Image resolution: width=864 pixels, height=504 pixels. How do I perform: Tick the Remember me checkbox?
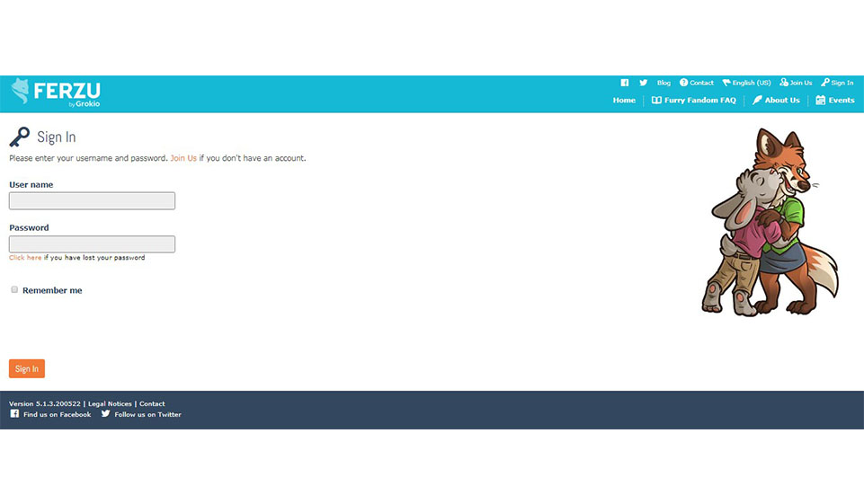coord(14,290)
